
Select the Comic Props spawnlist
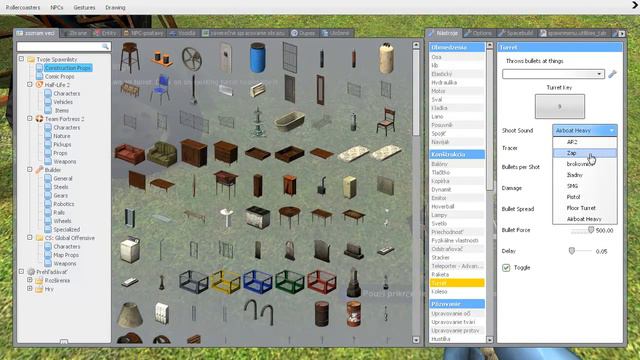click(x=59, y=76)
